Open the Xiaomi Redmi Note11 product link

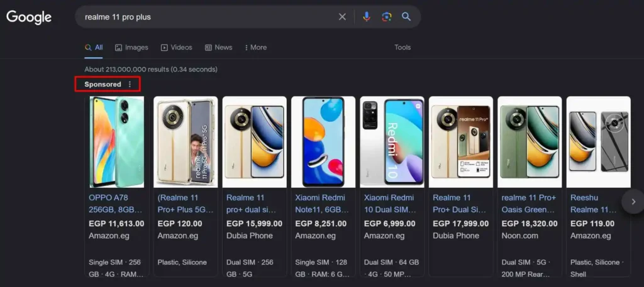(323, 203)
